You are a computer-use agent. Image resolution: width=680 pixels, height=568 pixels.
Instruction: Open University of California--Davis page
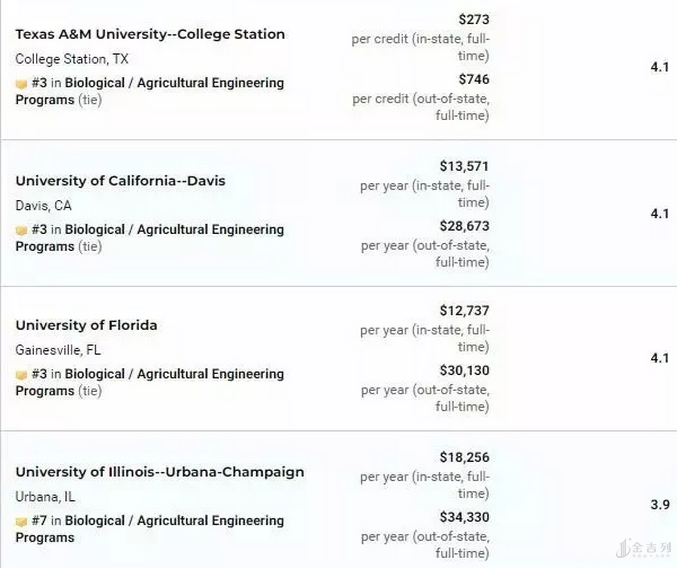click(x=120, y=181)
